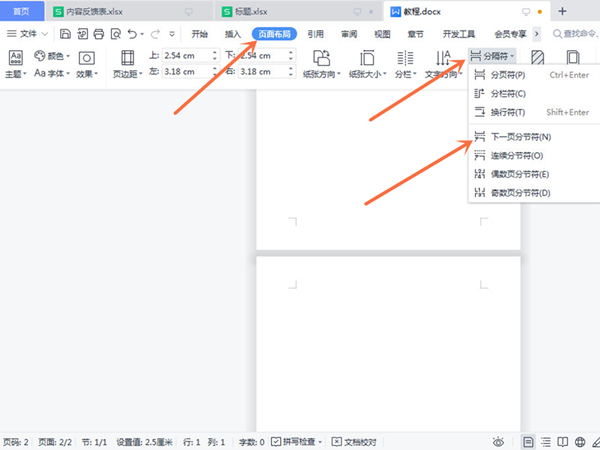Click the paper orientation (纸张方向) icon
The image size is (600, 450).
point(321,58)
